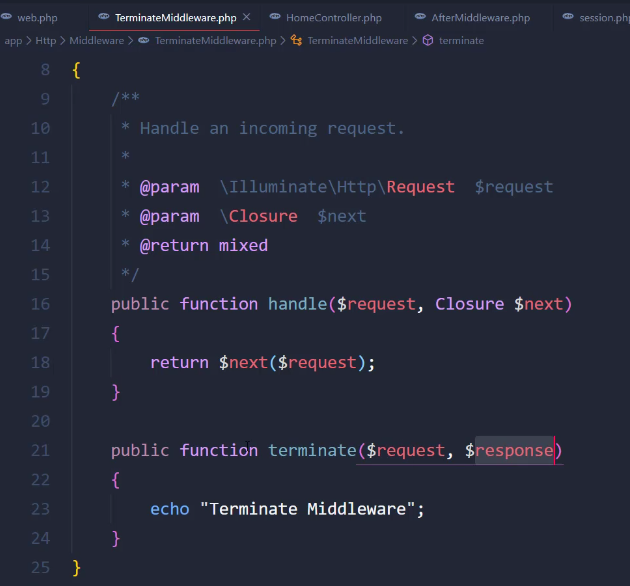Open the TerminateMiddleware.php breadcrumb file
This screenshot has width=630, height=586.
[x=215, y=41]
